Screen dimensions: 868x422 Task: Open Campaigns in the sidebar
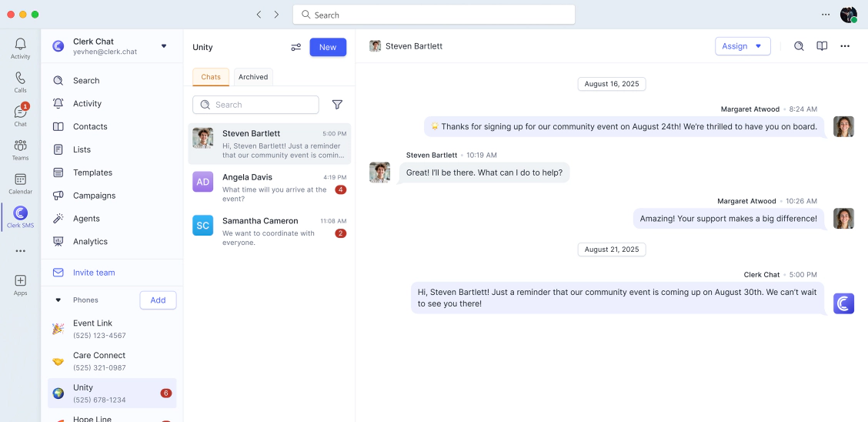pos(94,196)
